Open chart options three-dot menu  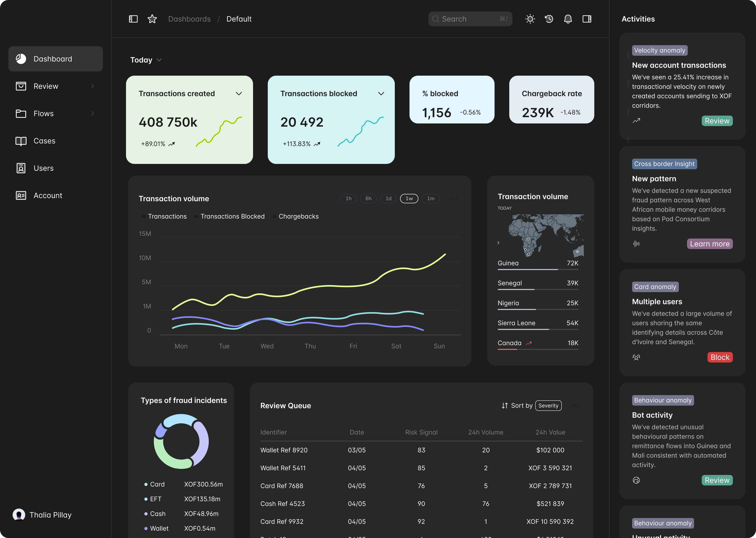[453, 198]
